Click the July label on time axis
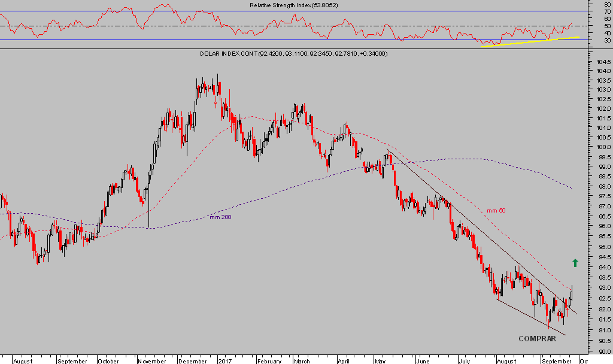 (464, 361)
